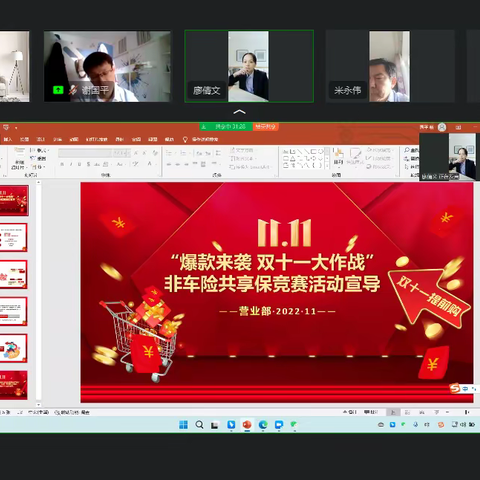Open Tencent Meeting icon in the taskbar
Image resolution: width=480 pixels, height=480 pixels.
[279, 425]
